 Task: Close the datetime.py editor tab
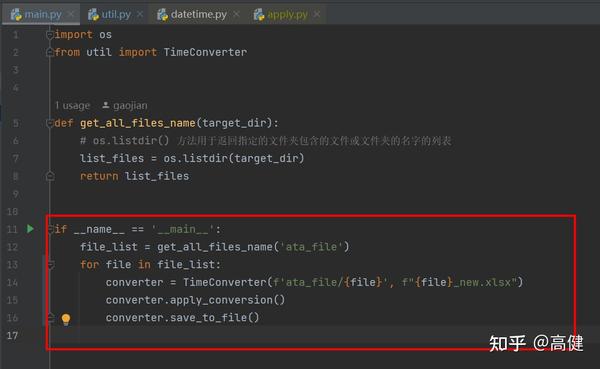pyautogui.click(x=236, y=14)
